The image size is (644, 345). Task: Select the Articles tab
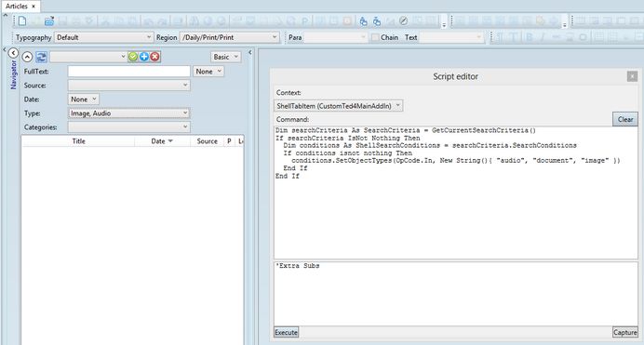pos(20,7)
